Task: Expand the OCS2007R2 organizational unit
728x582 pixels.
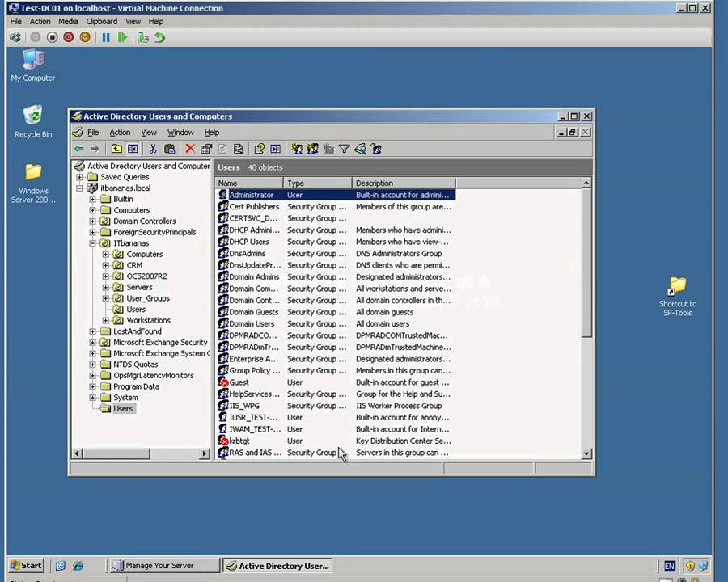Action: tap(106, 276)
